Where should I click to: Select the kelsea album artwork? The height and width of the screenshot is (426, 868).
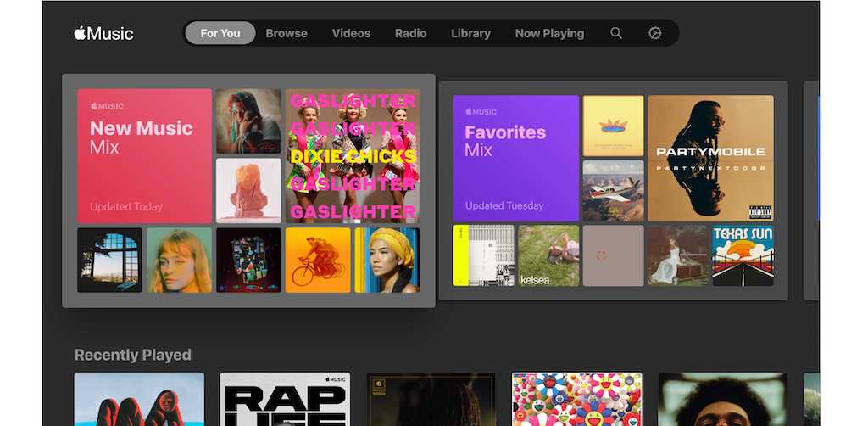click(x=548, y=255)
